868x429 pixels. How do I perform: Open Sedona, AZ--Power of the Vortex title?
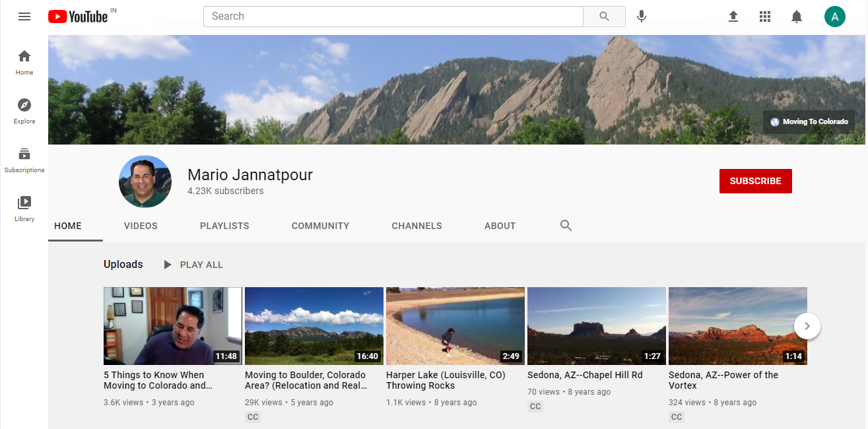click(x=723, y=380)
